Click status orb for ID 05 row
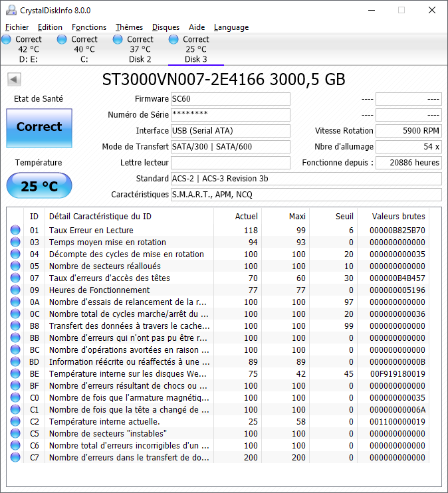448x493 pixels. coord(15,266)
